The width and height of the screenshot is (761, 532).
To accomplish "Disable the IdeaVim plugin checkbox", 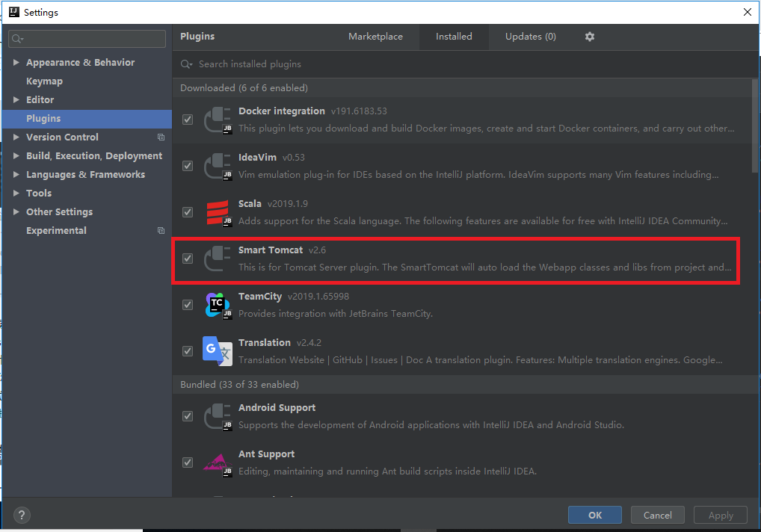I will [x=188, y=166].
